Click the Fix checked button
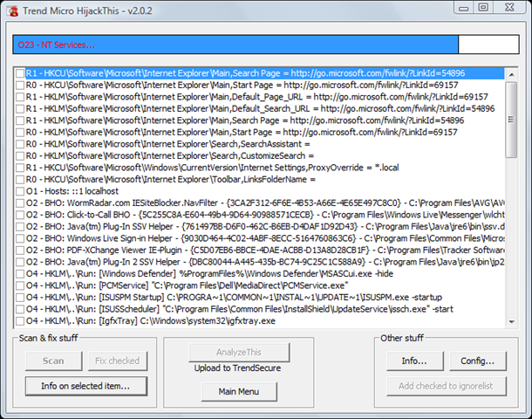Image resolution: width=532 pixels, height=419 pixels. pyautogui.click(x=118, y=361)
